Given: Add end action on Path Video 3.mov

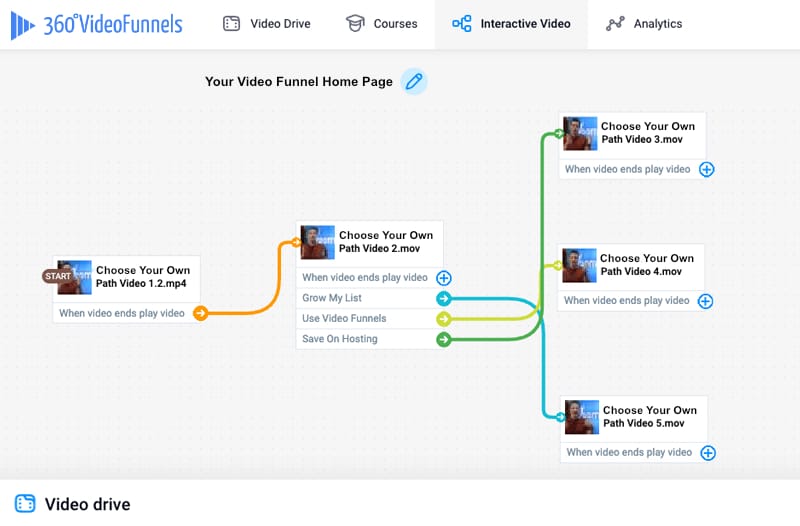Looking at the screenshot, I should 707,169.
